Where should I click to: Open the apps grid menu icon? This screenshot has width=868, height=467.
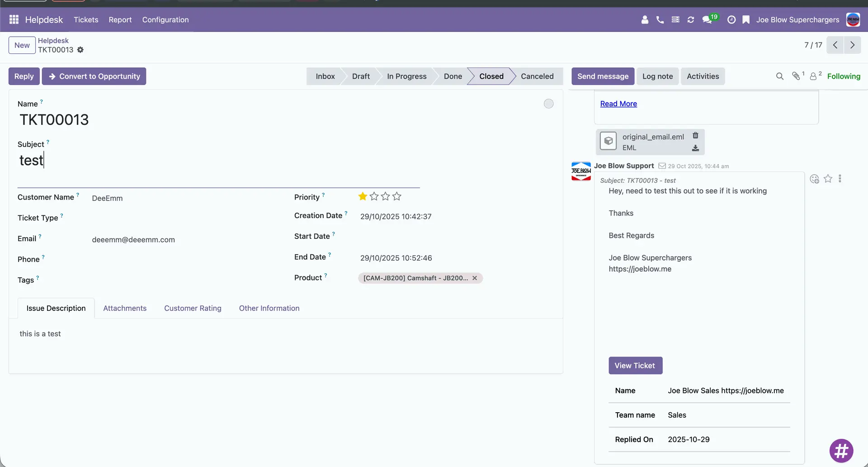point(14,19)
